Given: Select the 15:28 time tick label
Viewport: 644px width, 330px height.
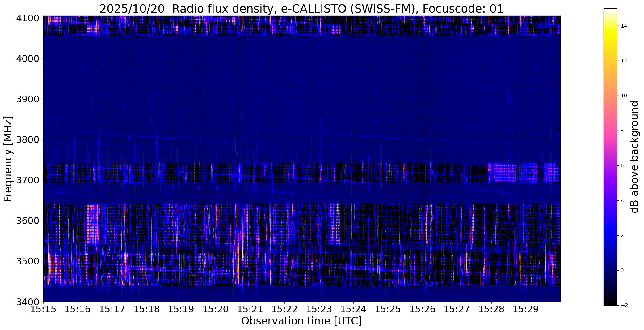Looking at the screenshot, I should point(492,309).
